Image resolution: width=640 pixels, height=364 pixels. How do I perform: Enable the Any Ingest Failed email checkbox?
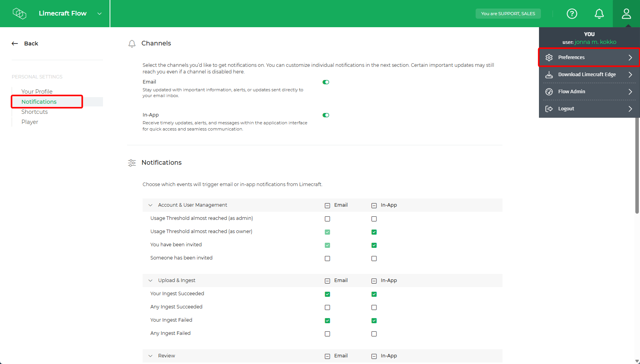coord(327,333)
